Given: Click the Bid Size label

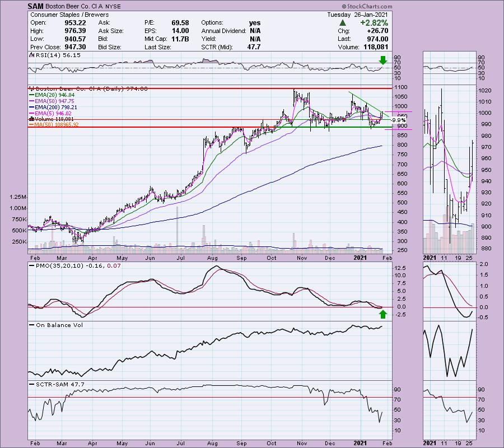Looking at the screenshot, I should pyautogui.click(x=110, y=47).
